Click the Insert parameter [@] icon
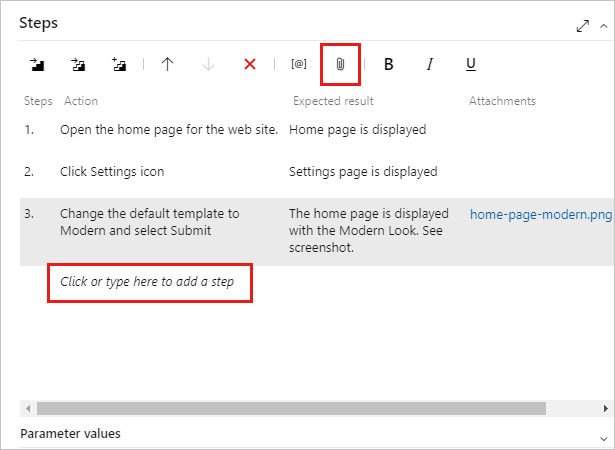This screenshot has height=450, width=615. (298, 65)
